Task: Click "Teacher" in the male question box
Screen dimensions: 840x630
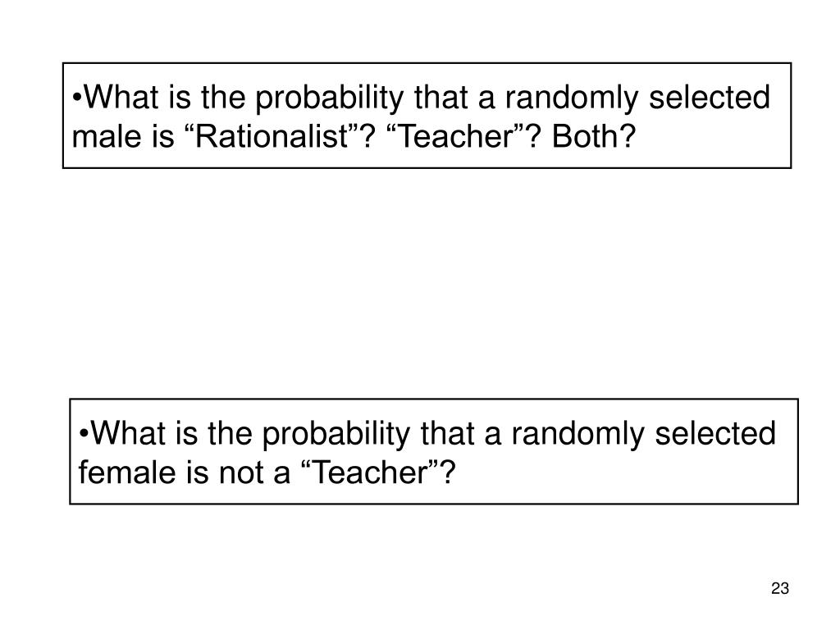Action: click(454, 136)
